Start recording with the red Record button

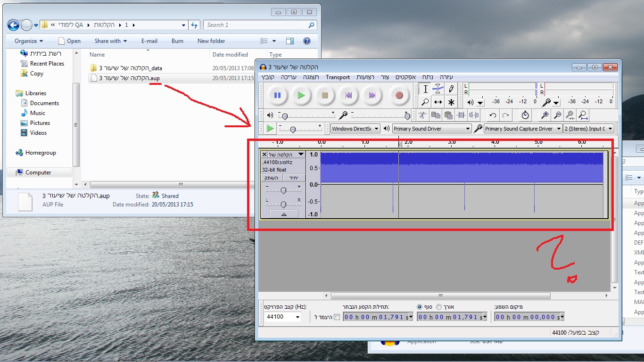point(399,95)
